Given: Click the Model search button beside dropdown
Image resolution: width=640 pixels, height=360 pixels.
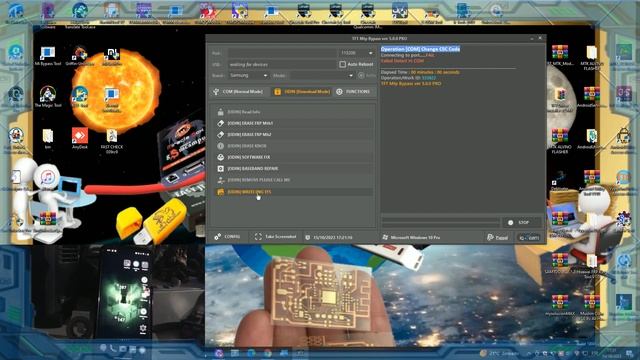Looking at the screenshot, I should click(x=367, y=76).
